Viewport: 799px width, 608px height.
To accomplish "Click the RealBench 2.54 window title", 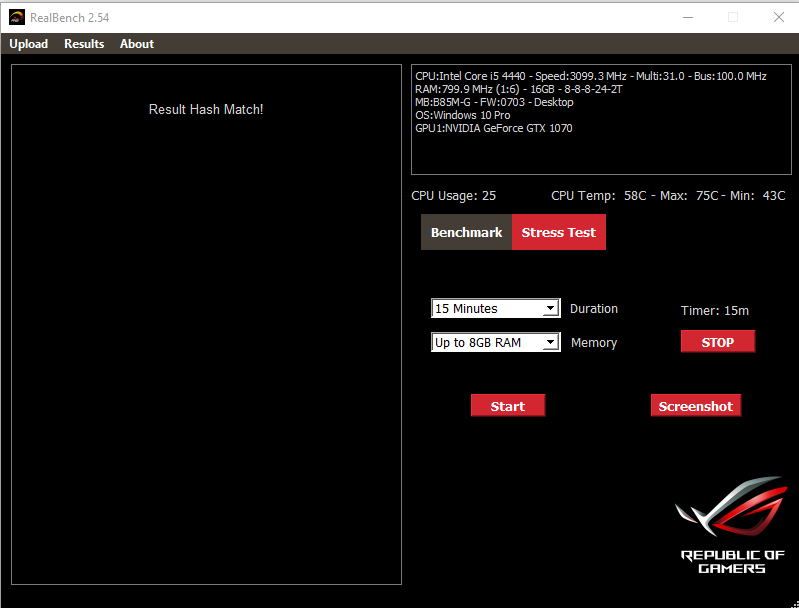I will (70, 17).
